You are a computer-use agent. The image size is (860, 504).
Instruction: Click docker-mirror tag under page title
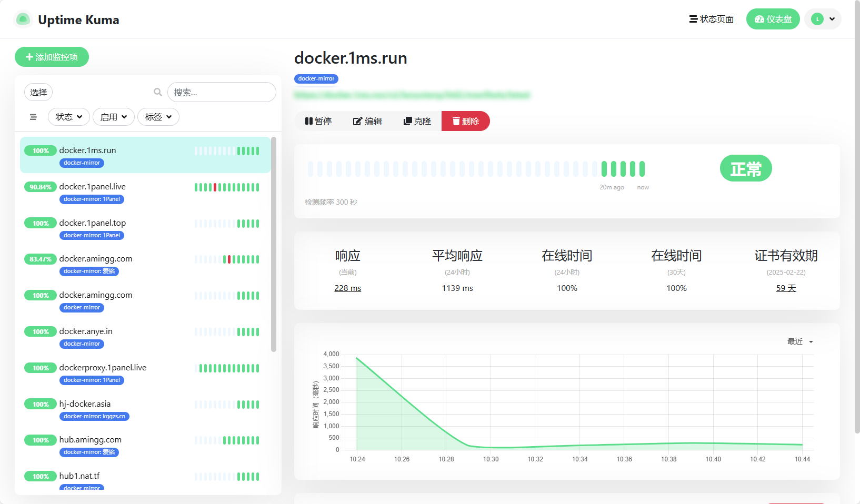[316, 78]
